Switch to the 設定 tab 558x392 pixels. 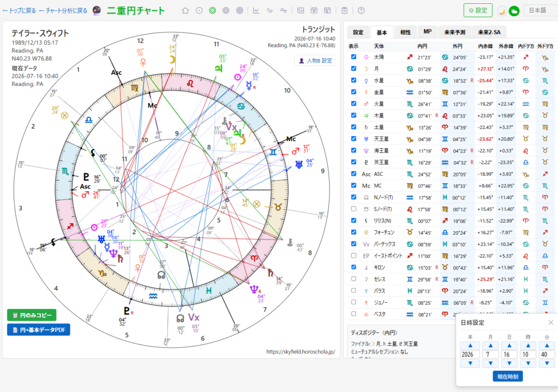click(358, 32)
